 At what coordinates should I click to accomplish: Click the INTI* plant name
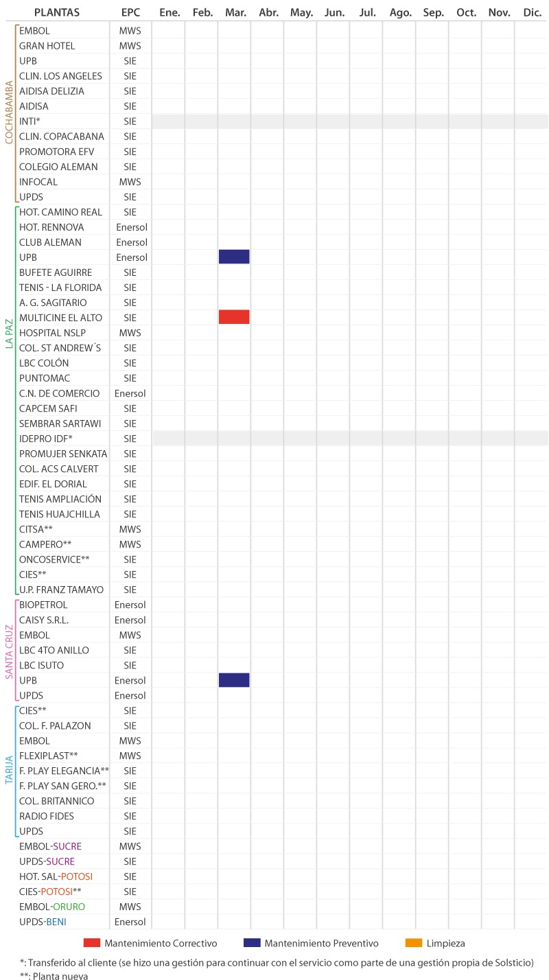(x=30, y=121)
